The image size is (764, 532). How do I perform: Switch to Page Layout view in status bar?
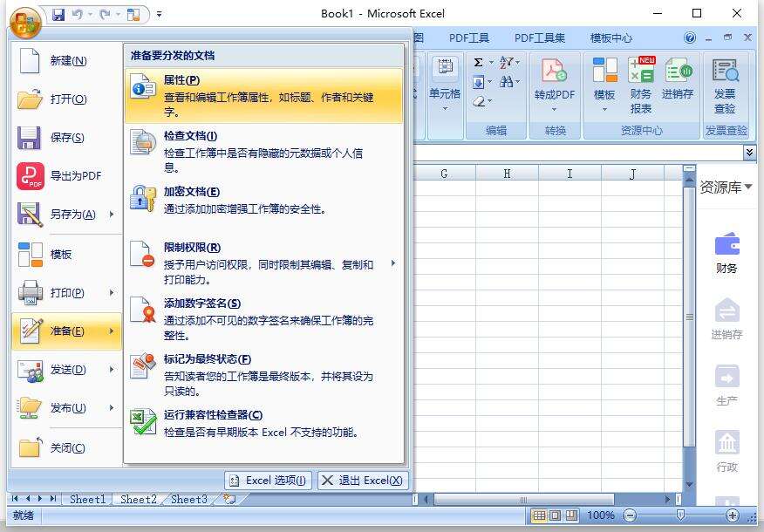tap(555, 515)
